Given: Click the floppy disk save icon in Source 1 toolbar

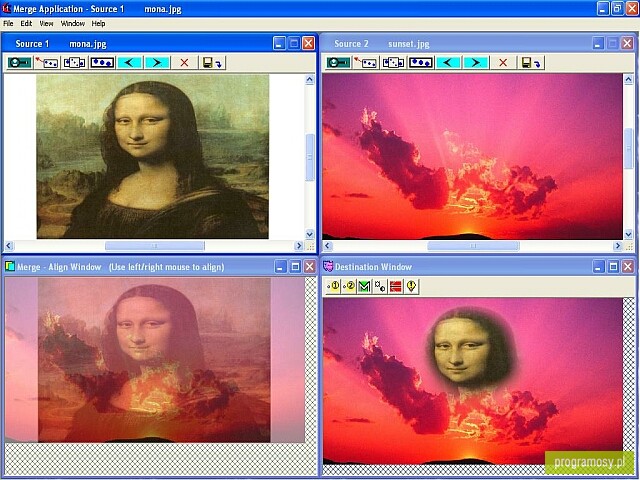Looking at the screenshot, I should [212, 62].
